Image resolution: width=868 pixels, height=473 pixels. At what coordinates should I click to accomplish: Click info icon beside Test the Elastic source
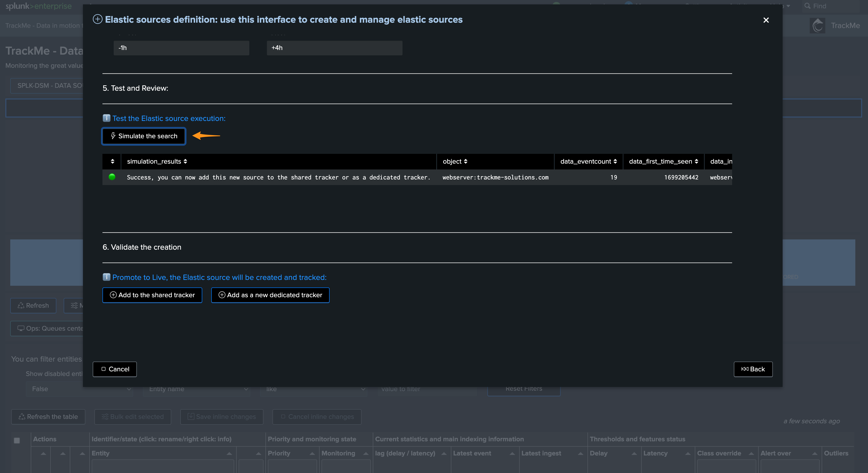click(106, 118)
